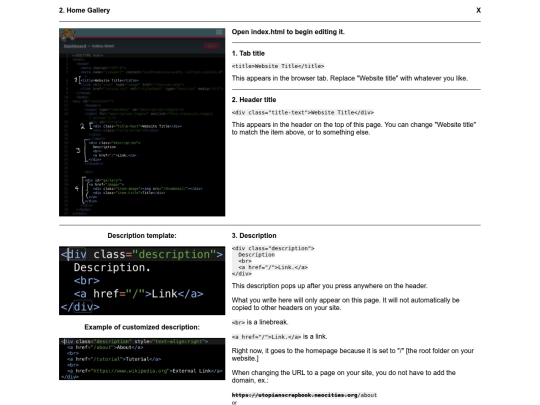Select the '2. Header title' heading
This screenshot has height=405, width=540.
[254, 100]
